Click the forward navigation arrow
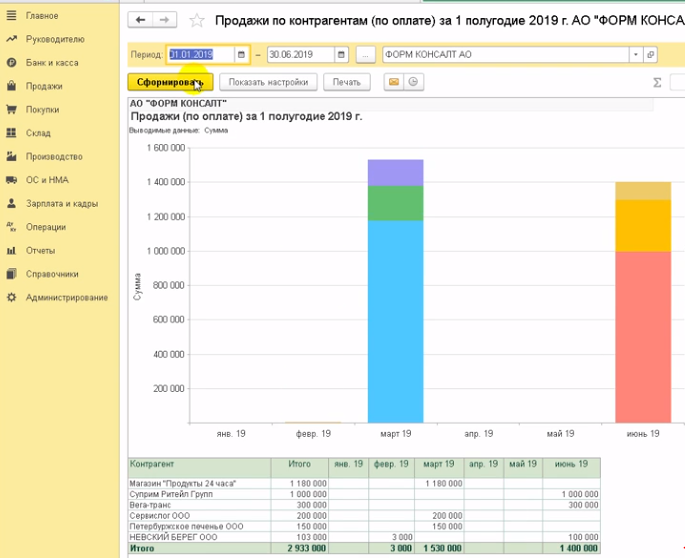The width and height of the screenshot is (685, 558). pyautogui.click(x=165, y=20)
